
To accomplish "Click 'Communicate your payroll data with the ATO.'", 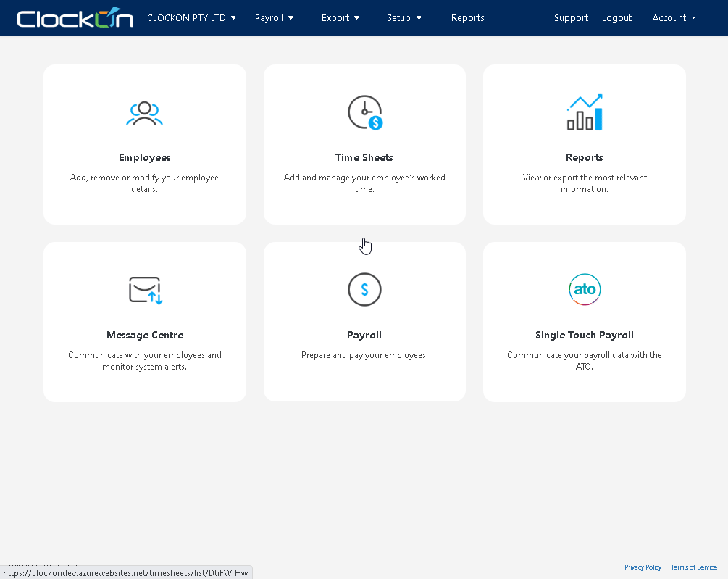I will click(585, 360).
